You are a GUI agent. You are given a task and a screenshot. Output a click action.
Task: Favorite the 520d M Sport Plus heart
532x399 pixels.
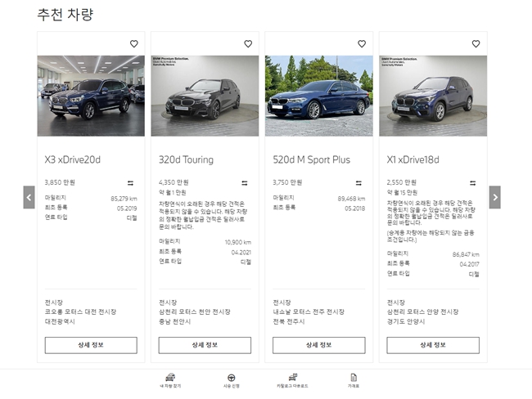pyautogui.click(x=362, y=43)
